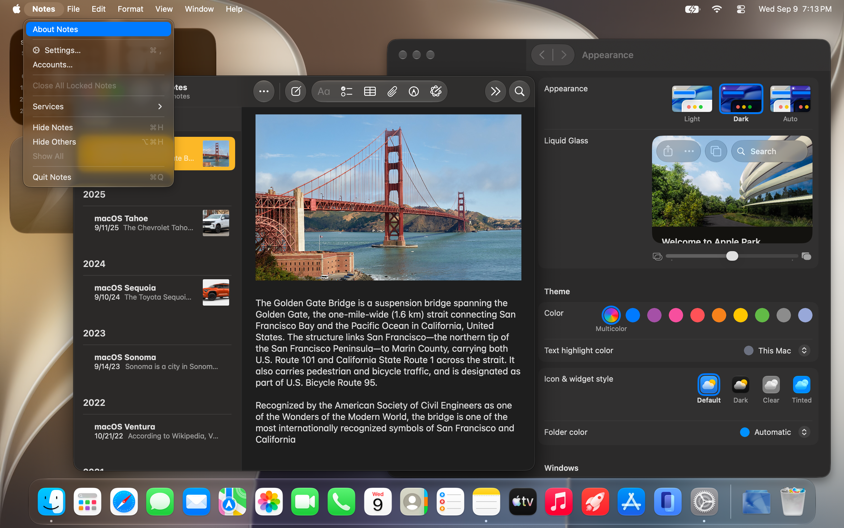Open the Folder color Automatic dropdown
This screenshot has height=528, width=844.
tap(774, 432)
